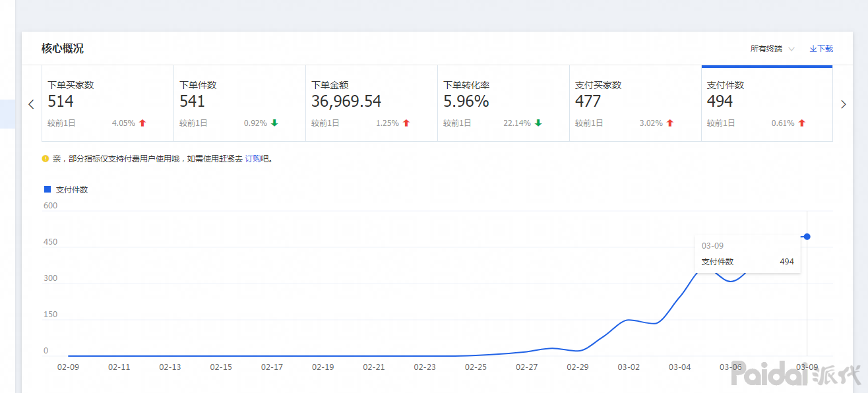Click the 600 y-axis label
This screenshot has height=393, width=868.
pos(50,206)
